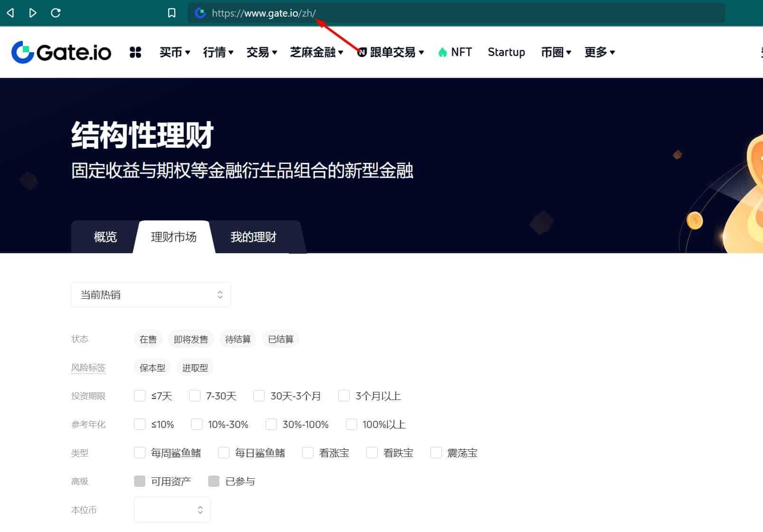This screenshot has width=763, height=532.
Task: Toggle the 可用资产 checkbox
Action: pyautogui.click(x=140, y=481)
